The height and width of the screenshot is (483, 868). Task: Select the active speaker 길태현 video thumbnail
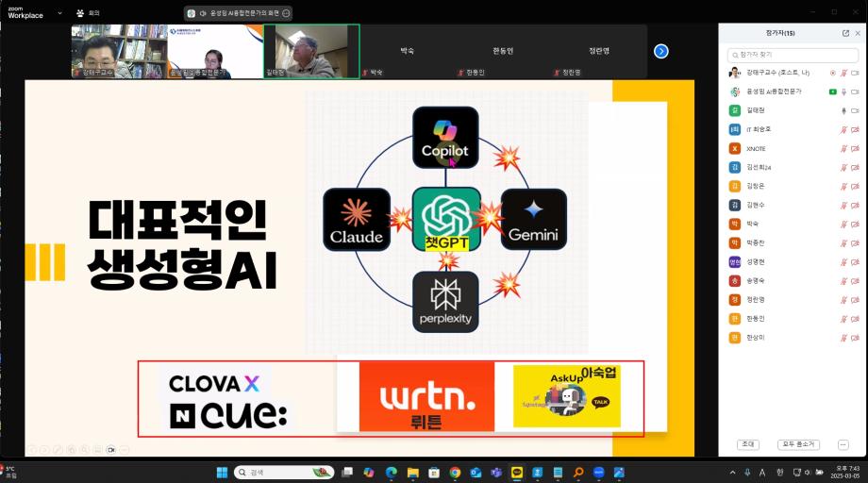(x=311, y=51)
